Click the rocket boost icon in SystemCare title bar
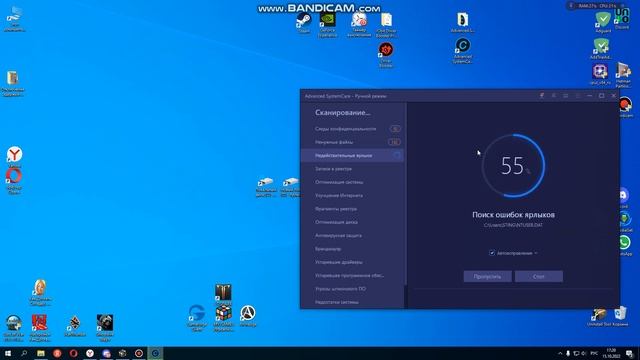 [x=542, y=96]
